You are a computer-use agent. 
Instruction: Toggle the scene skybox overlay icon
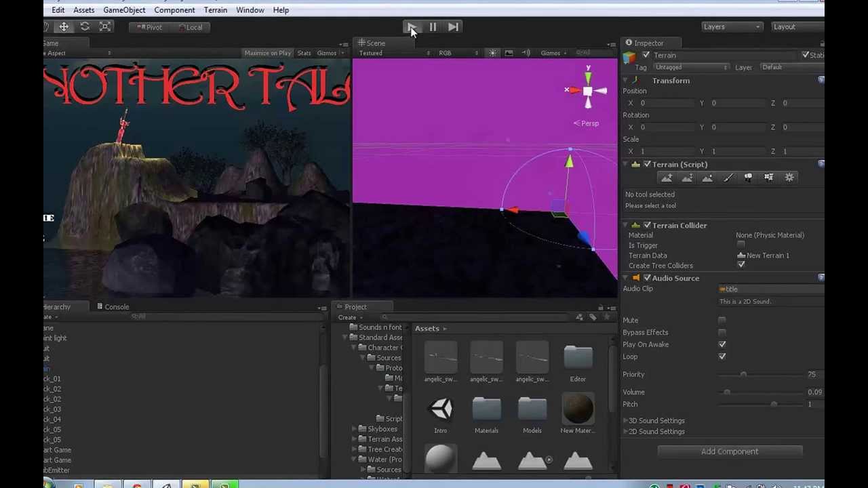pos(509,53)
